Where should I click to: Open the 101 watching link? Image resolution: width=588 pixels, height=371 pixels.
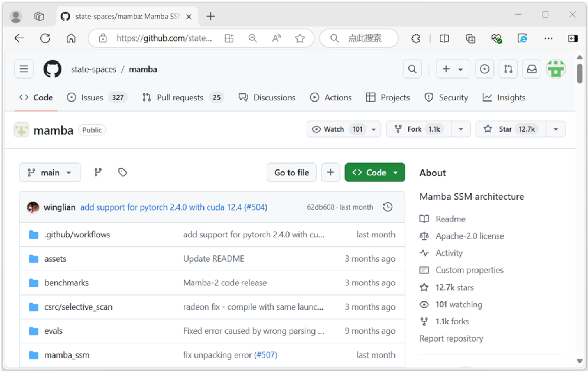coord(459,304)
